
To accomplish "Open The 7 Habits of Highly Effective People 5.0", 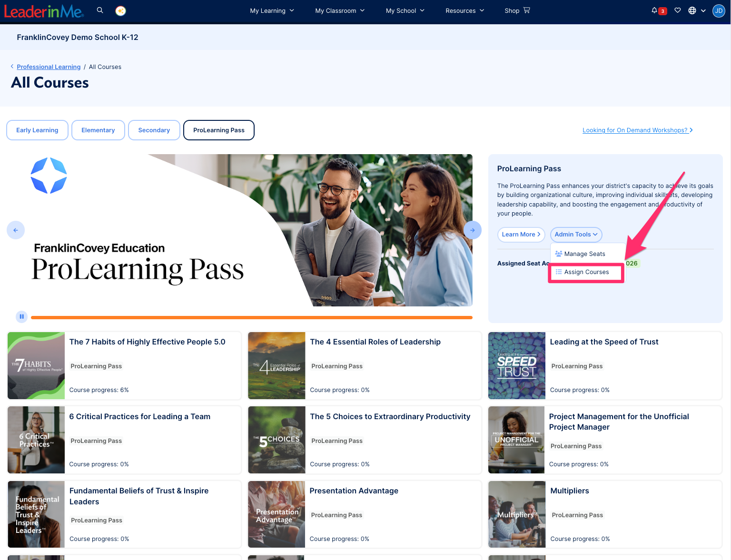I will point(148,342).
